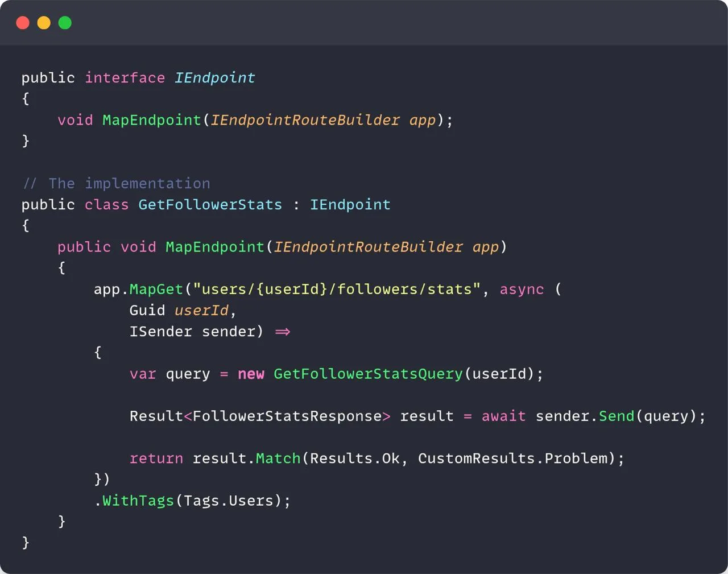Select the "users/{userId}/followers/stats" route string
Image resolution: width=728 pixels, height=574 pixels.
coord(337,289)
